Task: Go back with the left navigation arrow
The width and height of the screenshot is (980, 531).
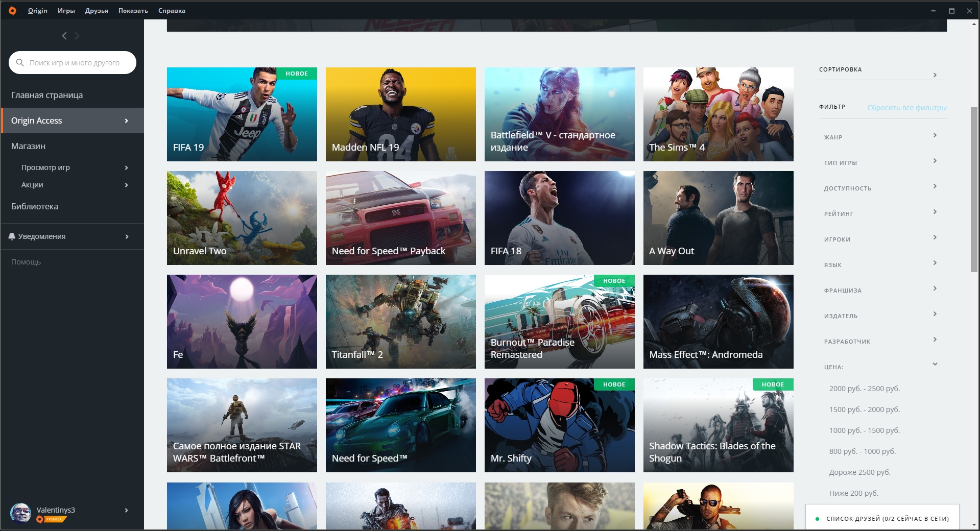Action: point(64,36)
